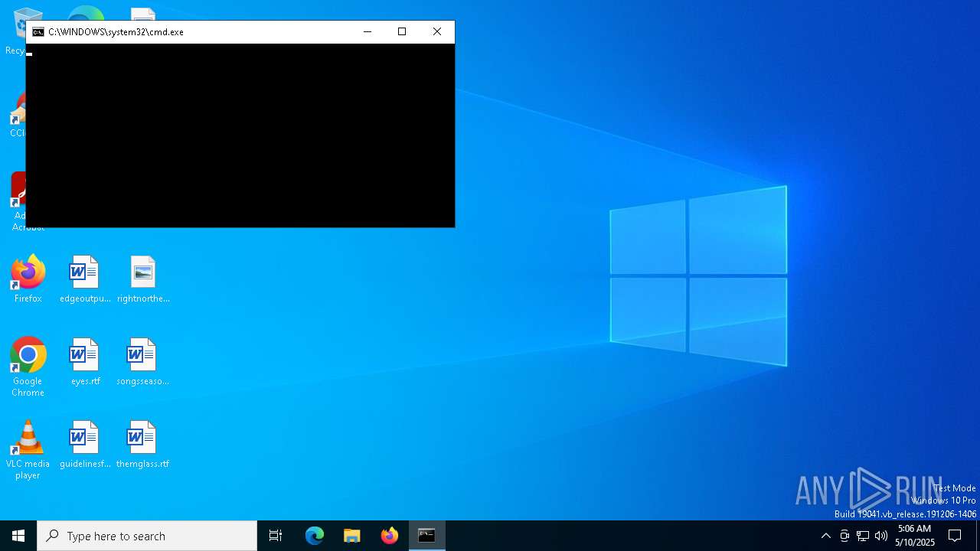The height and width of the screenshot is (551, 980).
Task: Open the cmd.exe title bar system icon
Action: pos(38,32)
